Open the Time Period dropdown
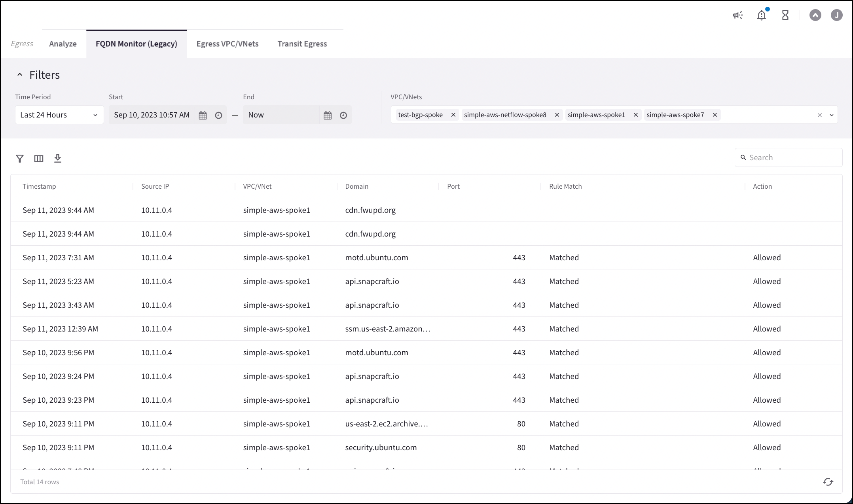853x504 pixels. click(59, 115)
